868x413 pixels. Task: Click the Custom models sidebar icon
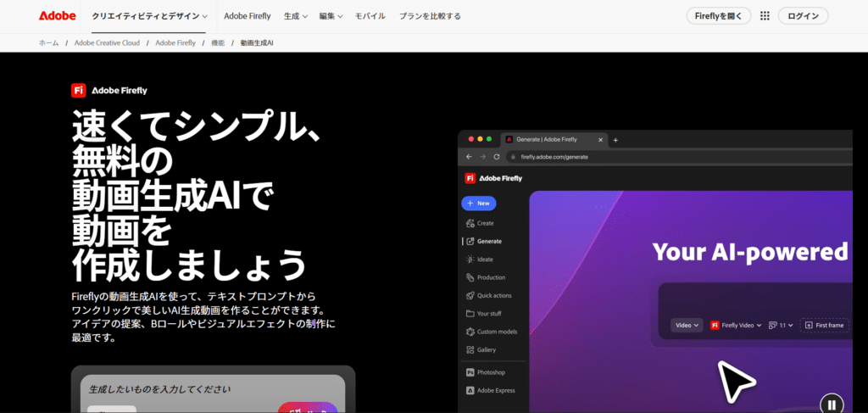click(x=469, y=332)
